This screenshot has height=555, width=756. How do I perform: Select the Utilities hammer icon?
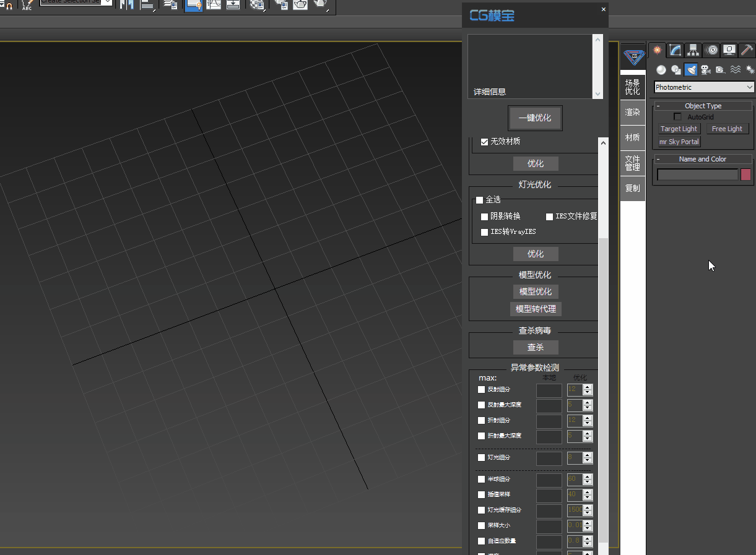(747, 49)
